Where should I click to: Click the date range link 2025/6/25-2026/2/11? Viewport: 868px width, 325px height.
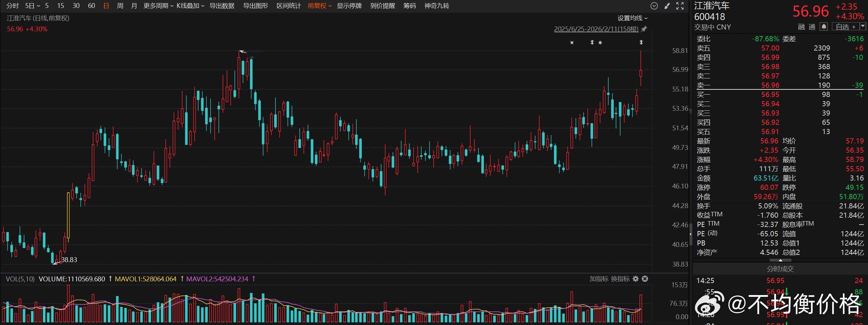coord(596,29)
